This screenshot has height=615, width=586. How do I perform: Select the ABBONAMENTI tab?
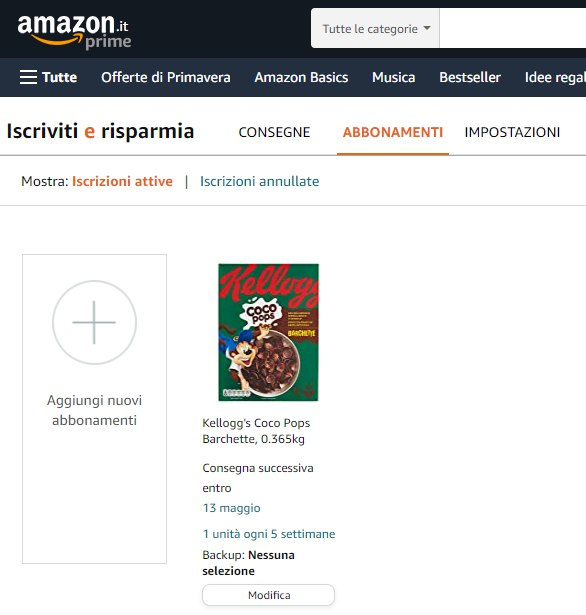(393, 132)
